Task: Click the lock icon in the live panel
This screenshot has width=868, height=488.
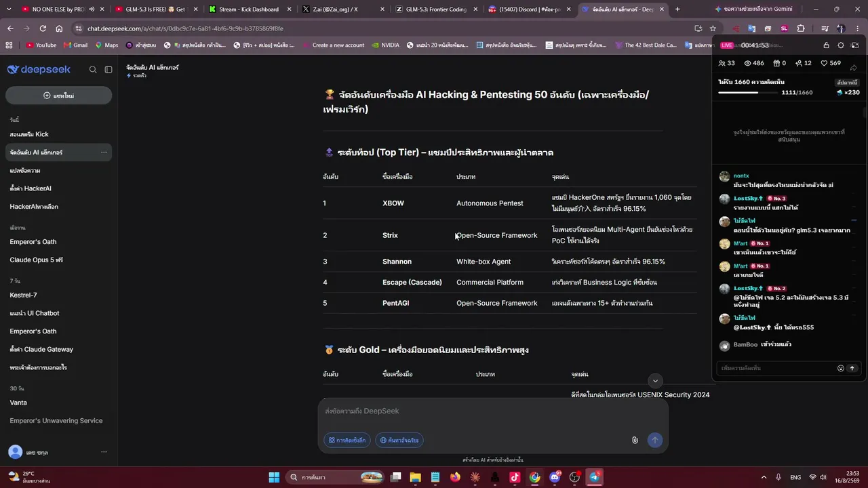Action: coord(826,45)
